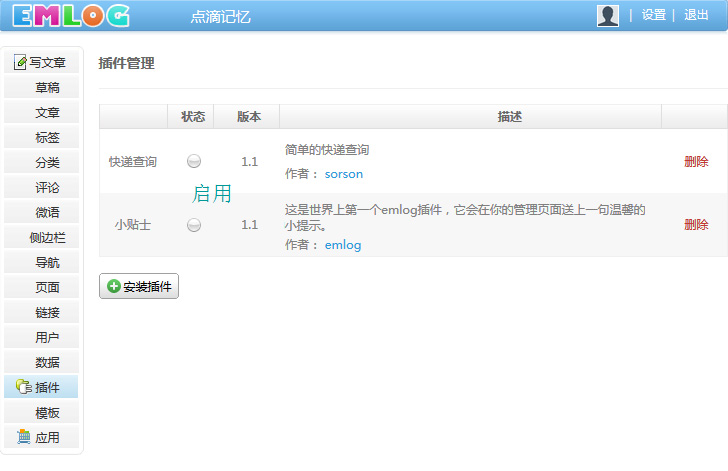Delete the 快递查询 plugin
The height and width of the screenshot is (471, 728).
tap(696, 161)
